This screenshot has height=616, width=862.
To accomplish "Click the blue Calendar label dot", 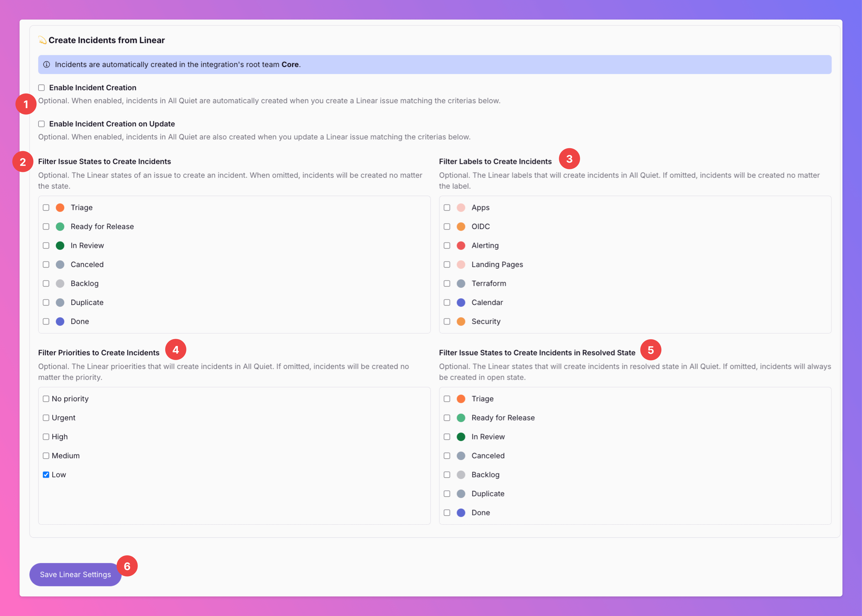I will pyautogui.click(x=461, y=302).
